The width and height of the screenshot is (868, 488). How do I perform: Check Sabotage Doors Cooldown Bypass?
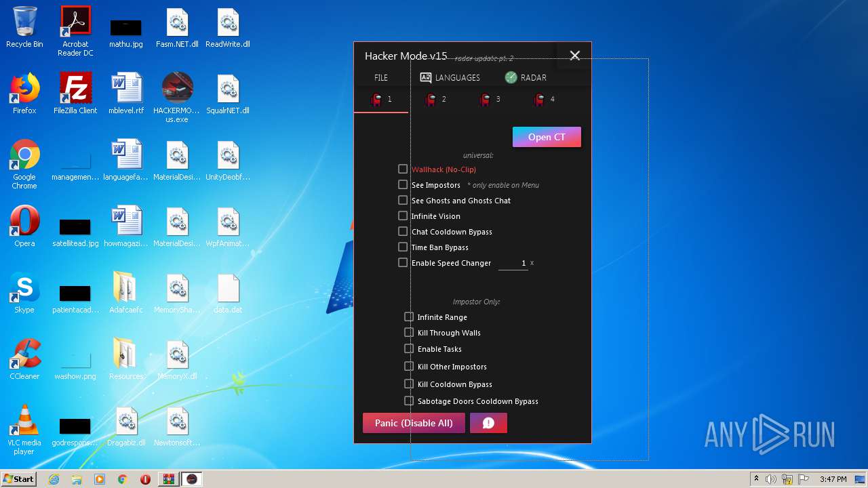click(409, 401)
